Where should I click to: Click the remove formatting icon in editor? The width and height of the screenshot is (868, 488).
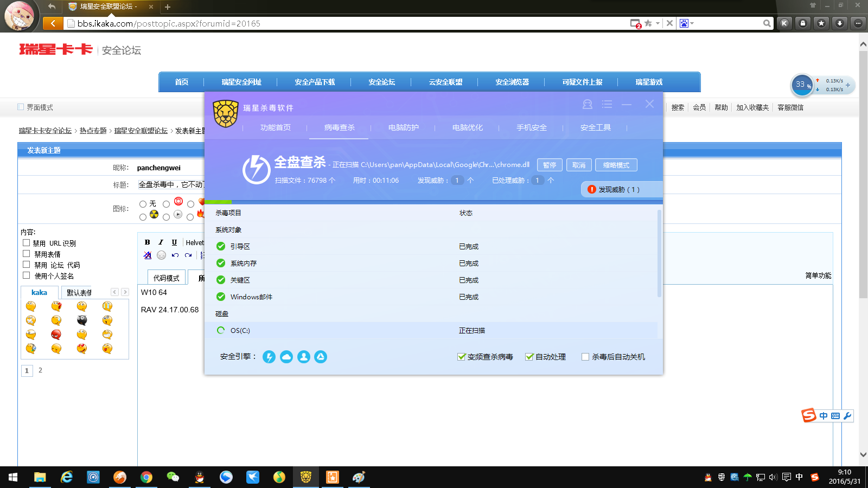pos(148,255)
